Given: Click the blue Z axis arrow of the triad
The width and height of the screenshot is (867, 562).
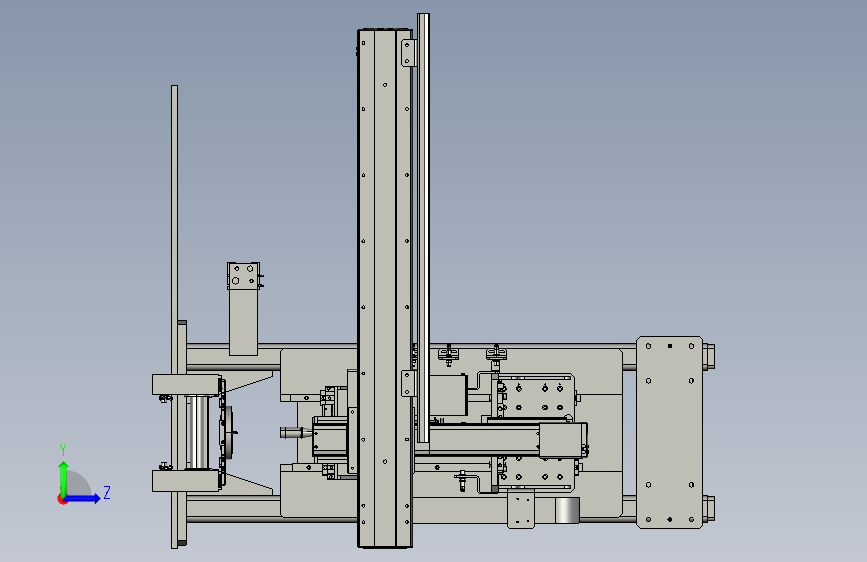Looking at the screenshot, I should [82, 498].
